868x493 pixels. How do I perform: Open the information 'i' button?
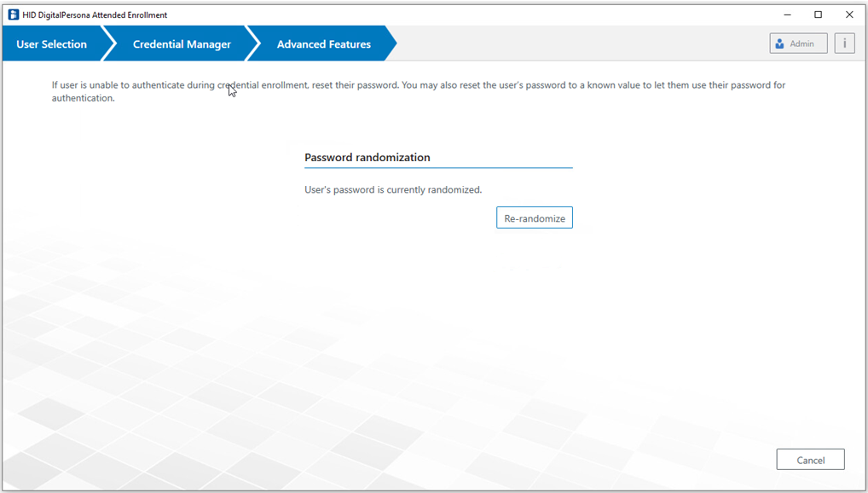click(x=844, y=43)
